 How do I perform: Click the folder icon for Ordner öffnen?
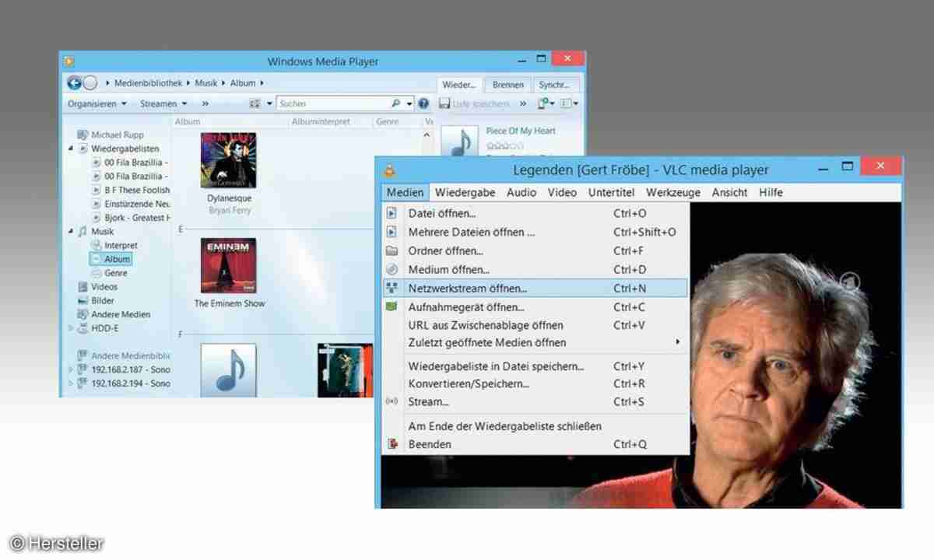pyautogui.click(x=392, y=250)
